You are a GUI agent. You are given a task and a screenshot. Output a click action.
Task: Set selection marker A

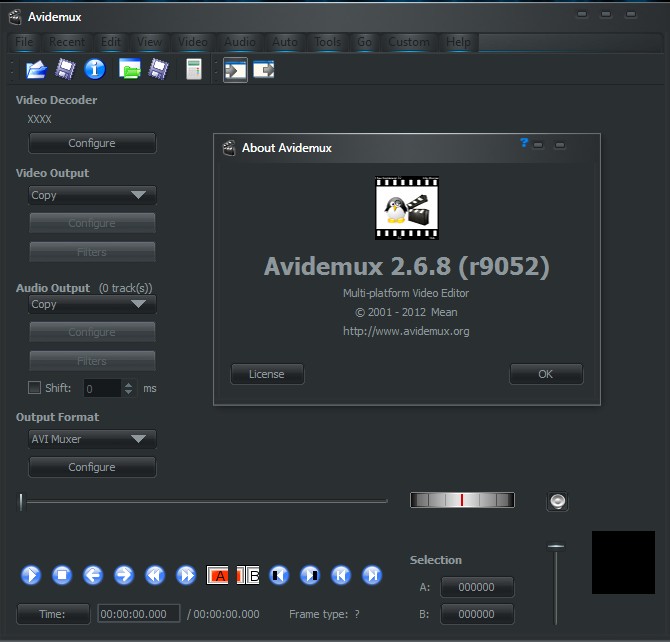tap(217, 575)
